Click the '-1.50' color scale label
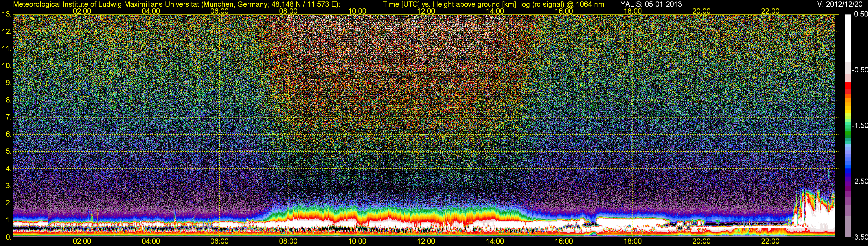Screen dimensions: 868x246 tap(860, 125)
